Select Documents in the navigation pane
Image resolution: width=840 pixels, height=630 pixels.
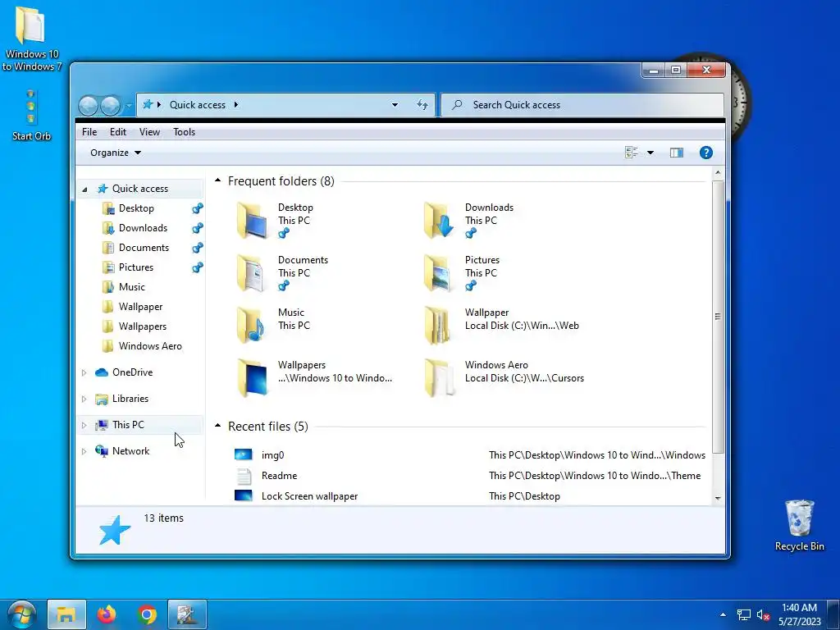[144, 248]
